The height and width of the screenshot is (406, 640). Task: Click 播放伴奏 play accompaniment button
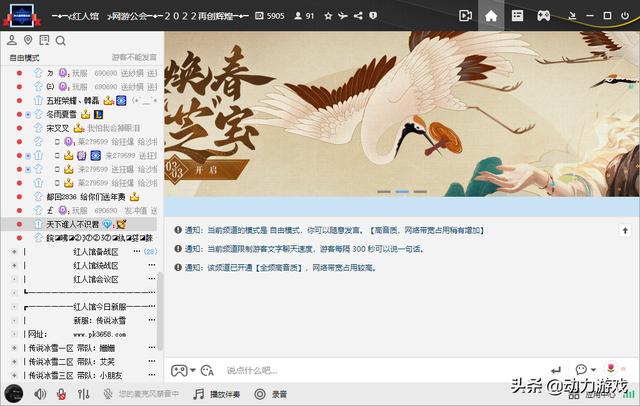pyautogui.click(x=216, y=394)
